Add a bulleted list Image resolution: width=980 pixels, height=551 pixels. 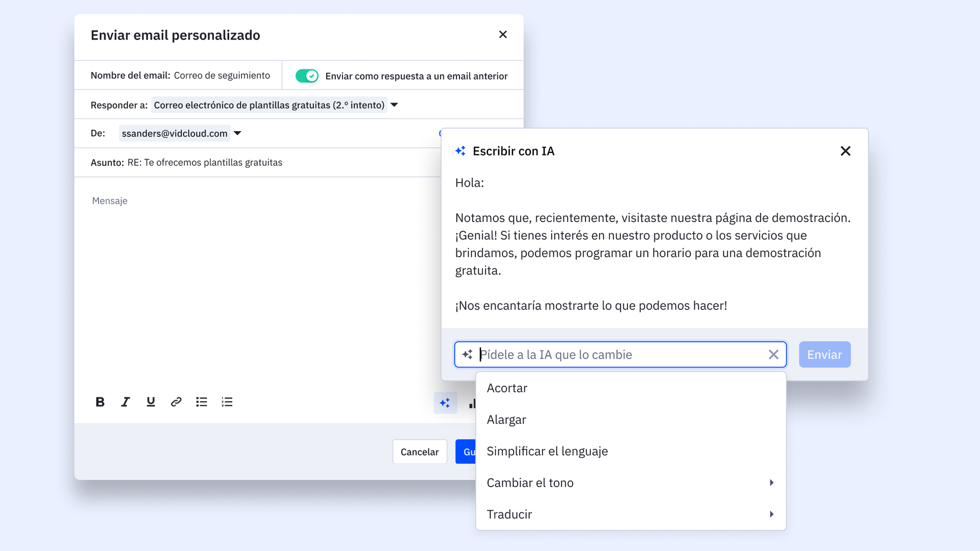tap(202, 402)
